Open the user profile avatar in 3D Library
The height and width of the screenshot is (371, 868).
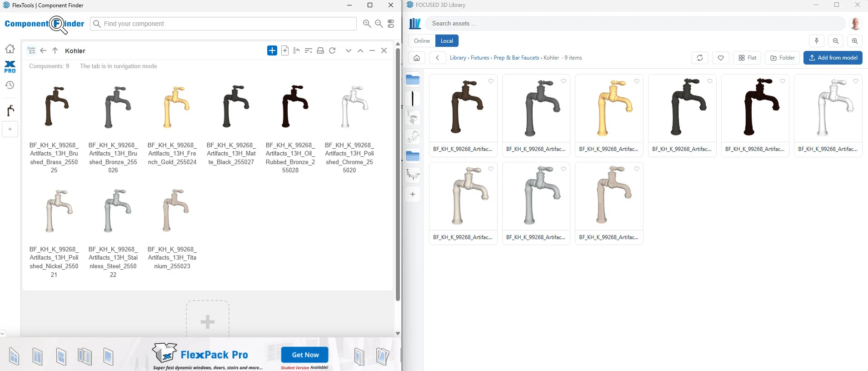pos(856,24)
